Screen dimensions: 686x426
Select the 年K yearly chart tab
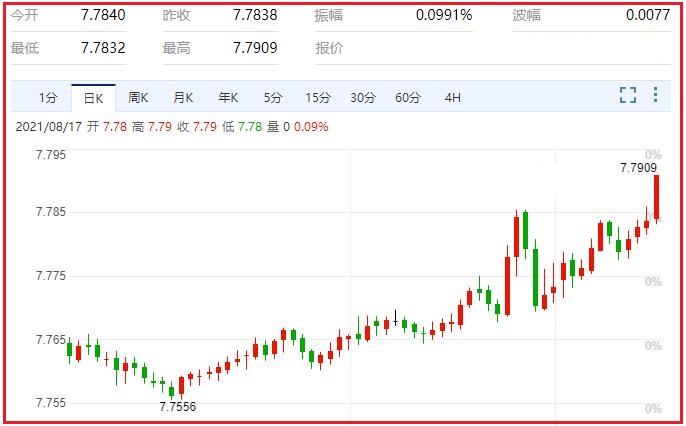click(228, 98)
